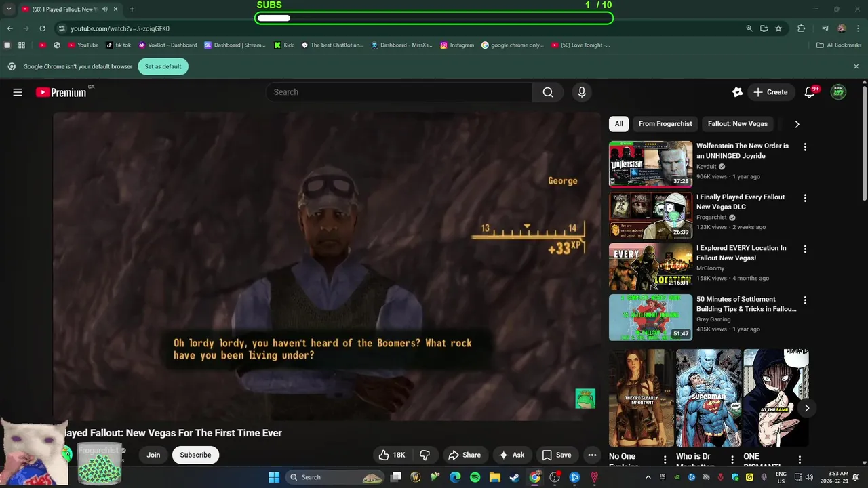Image resolution: width=868 pixels, height=488 pixels.
Task: Click the Windows taskbar search box
Action: tap(336, 477)
